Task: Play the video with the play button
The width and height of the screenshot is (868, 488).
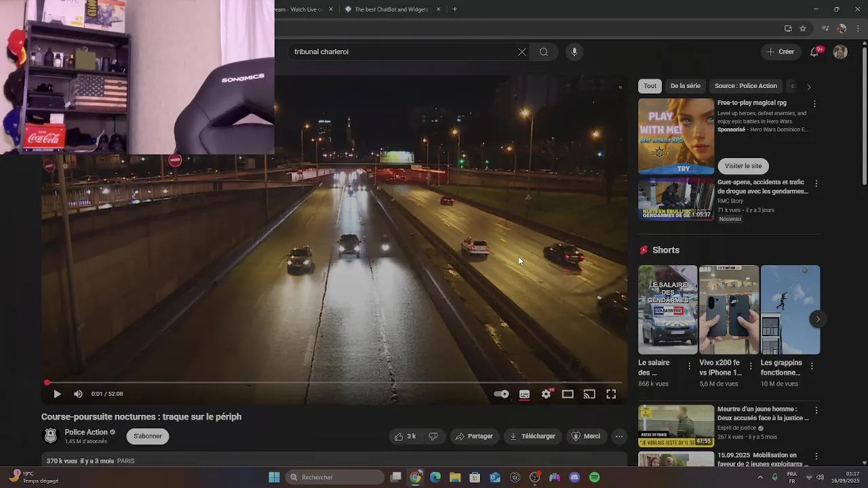Action: (x=57, y=394)
